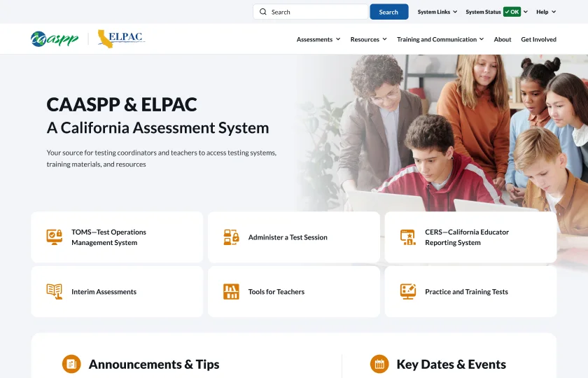This screenshot has width=588, height=378.
Task: Click the Tools for Teachers icon
Action: tap(231, 291)
